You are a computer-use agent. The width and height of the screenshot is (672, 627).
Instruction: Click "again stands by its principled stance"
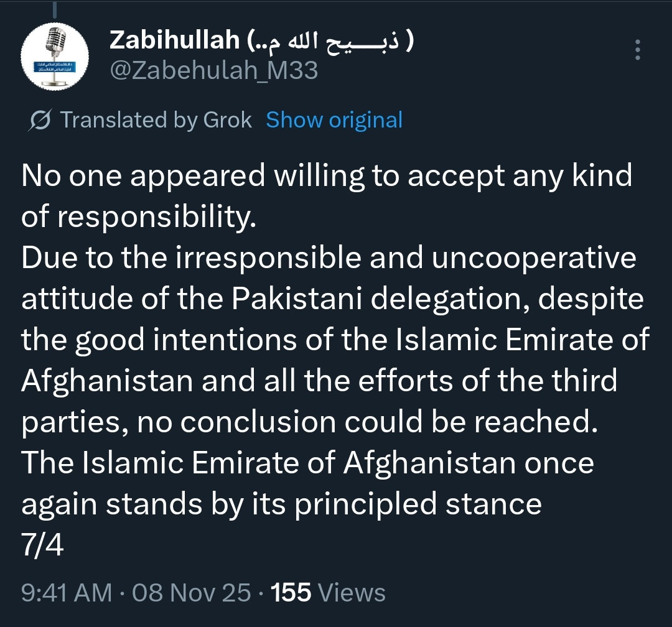pos(282,504)
